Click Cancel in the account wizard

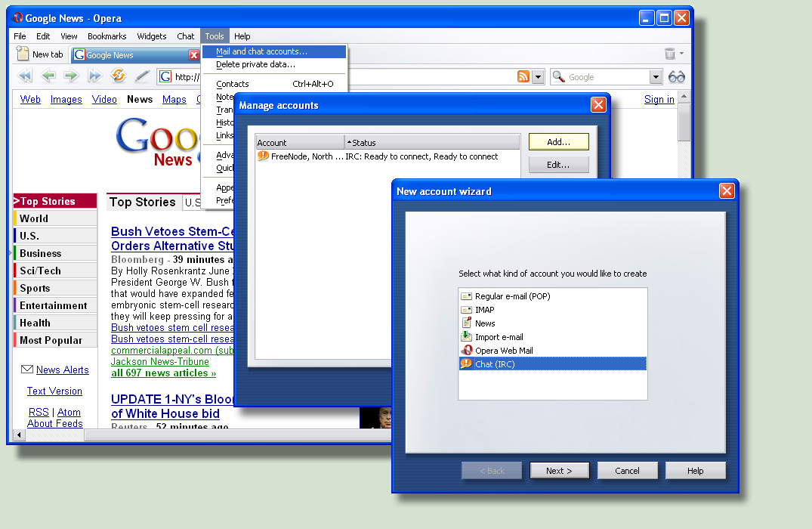tap(627, 471)
